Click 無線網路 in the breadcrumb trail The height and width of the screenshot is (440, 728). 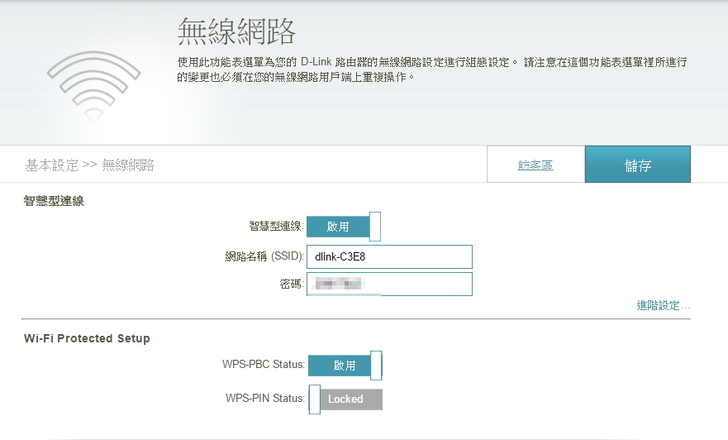point(128,165)
